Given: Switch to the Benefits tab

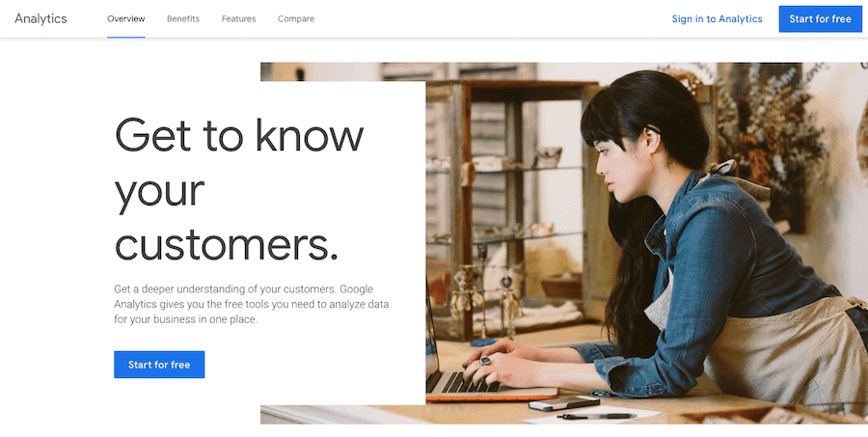Looking at the screenshot, I should point(183,19).
